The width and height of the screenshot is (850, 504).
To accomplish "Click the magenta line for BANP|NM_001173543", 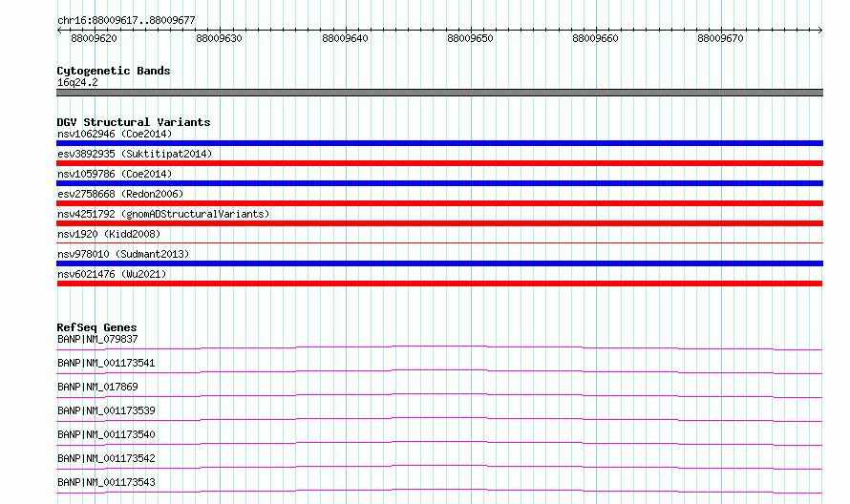I will click(439, 491).
